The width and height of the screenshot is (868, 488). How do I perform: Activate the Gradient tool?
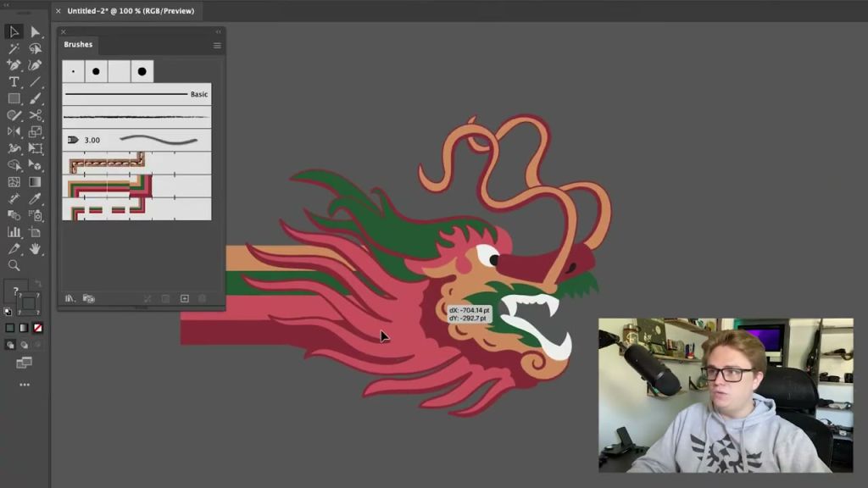[x=35, y=181]
